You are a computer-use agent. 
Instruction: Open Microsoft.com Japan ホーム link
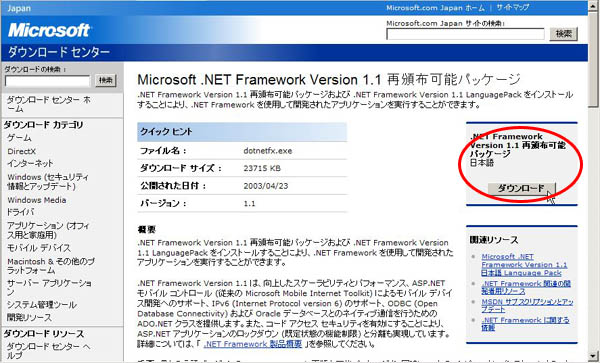pos(435,8)
